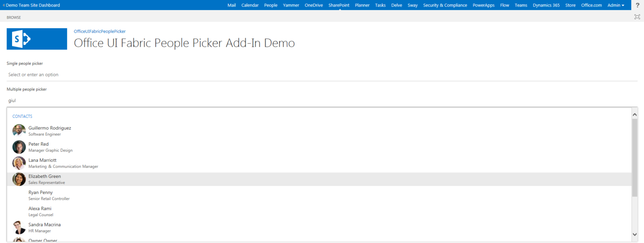The image size is (644, 243).
Task: Click the SharePoint logo tile
Action: [37, 39]
